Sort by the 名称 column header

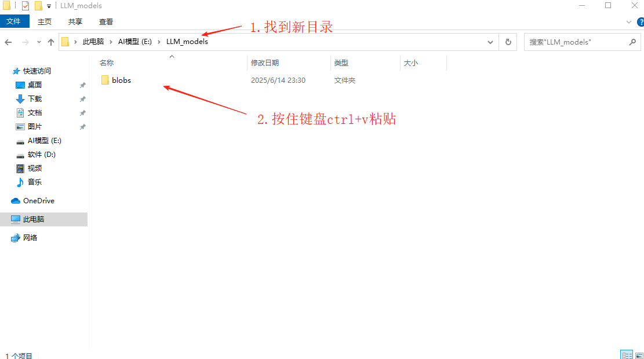tap(107, 63)
